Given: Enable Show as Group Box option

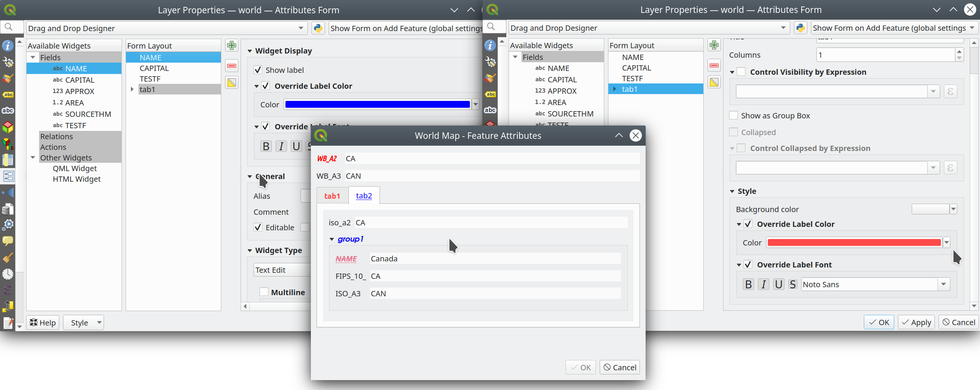Looking at the screenshot, I should coord(733,116).
